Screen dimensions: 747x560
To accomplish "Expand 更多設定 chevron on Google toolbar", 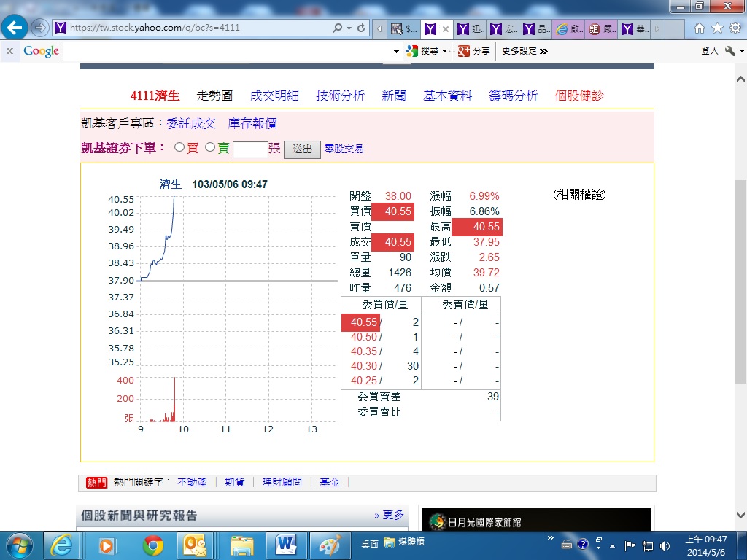I will point(543,51).
